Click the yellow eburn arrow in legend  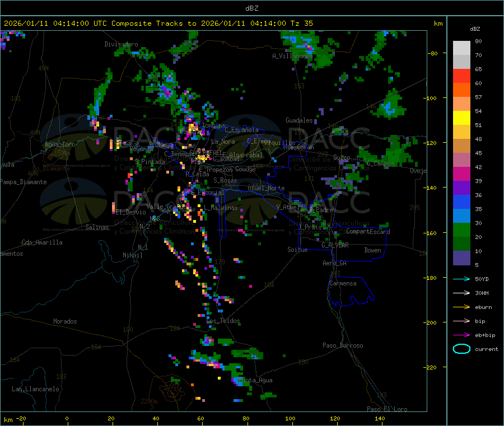461,307
